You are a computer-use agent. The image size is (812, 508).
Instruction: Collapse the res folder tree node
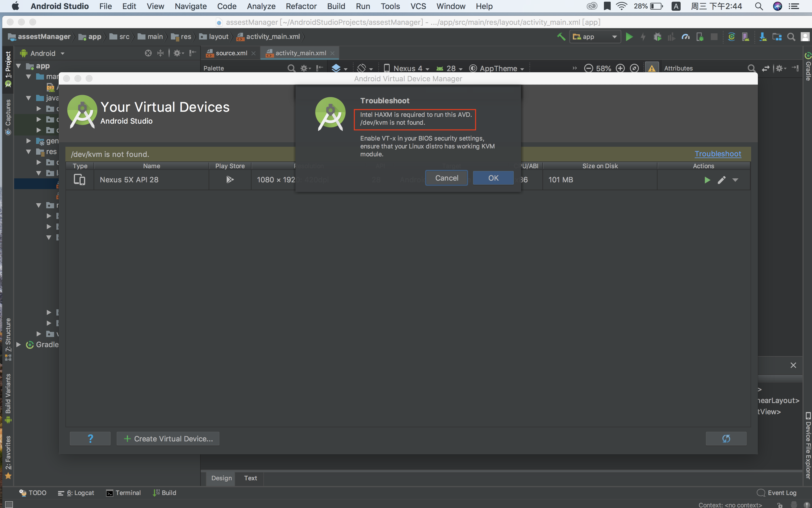(x=29, y=152)
